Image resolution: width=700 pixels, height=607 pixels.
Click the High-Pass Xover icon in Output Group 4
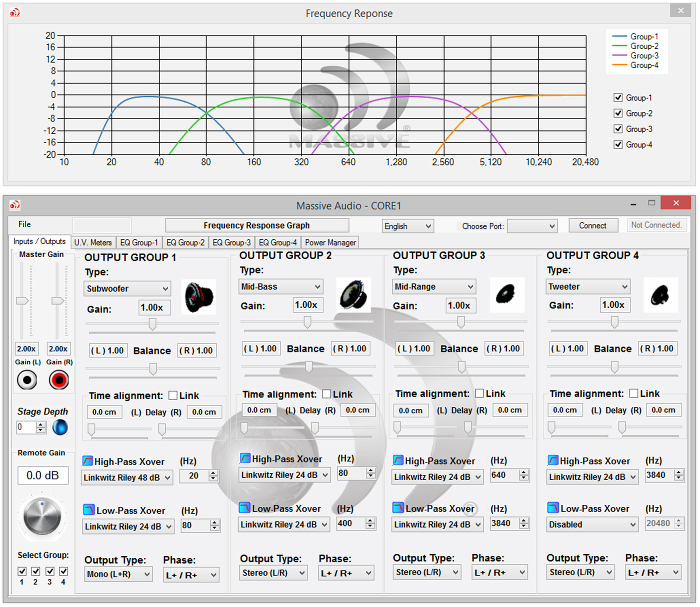coord(553,460)
